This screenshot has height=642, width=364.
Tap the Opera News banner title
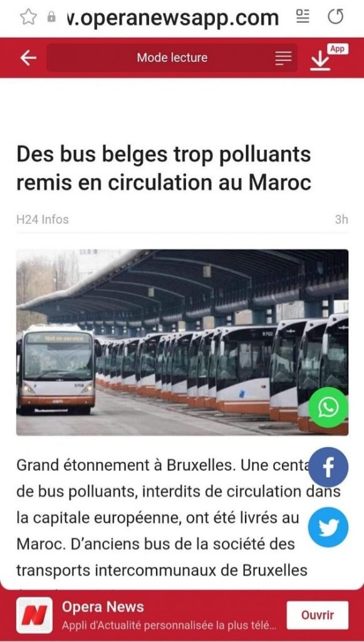tap(103, 607)
